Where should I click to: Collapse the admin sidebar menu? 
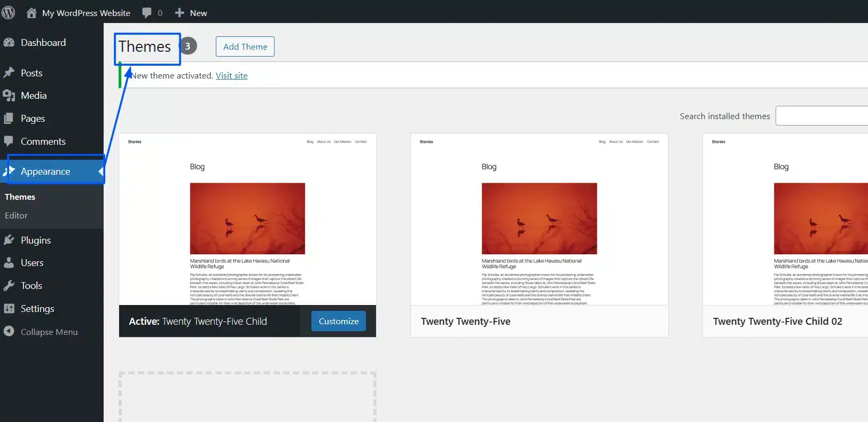[49, 332]
